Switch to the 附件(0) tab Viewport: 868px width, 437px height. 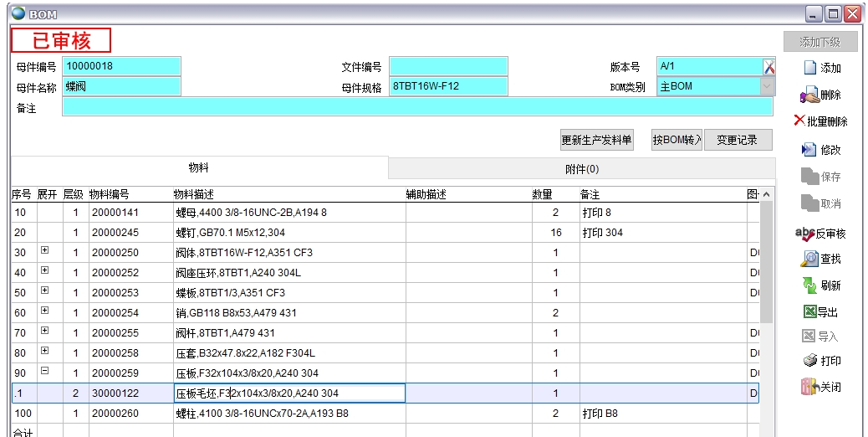pyautogui.click(x=581, y=169)
